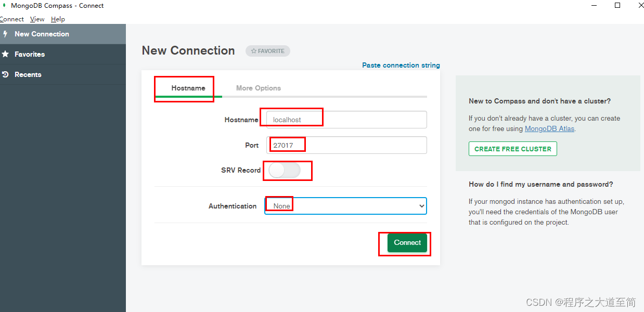Switch to the Hostname tab
The width and height of the screenshot is (644, 312).
[x=188, y=88]
